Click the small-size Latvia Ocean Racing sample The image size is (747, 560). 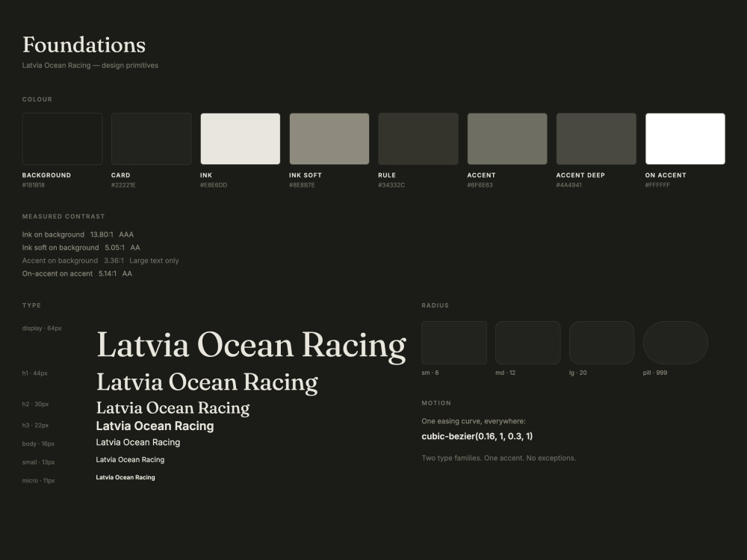click(130, 459)
